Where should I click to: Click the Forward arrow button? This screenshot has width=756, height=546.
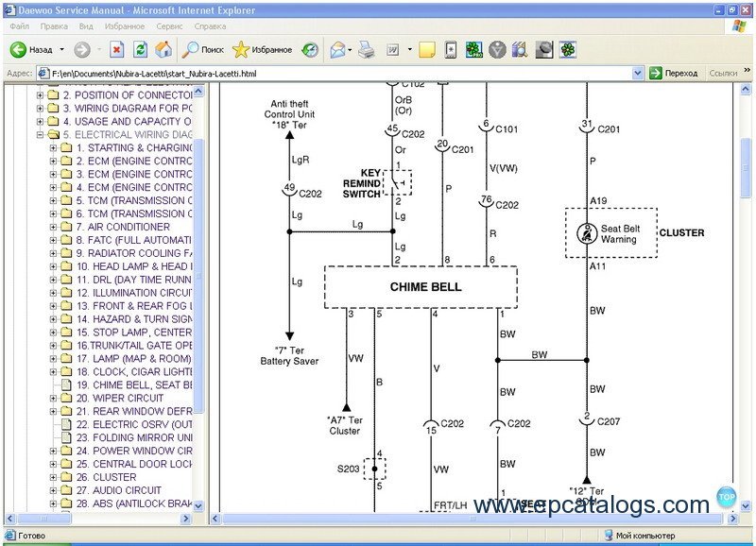pos(82,49)
